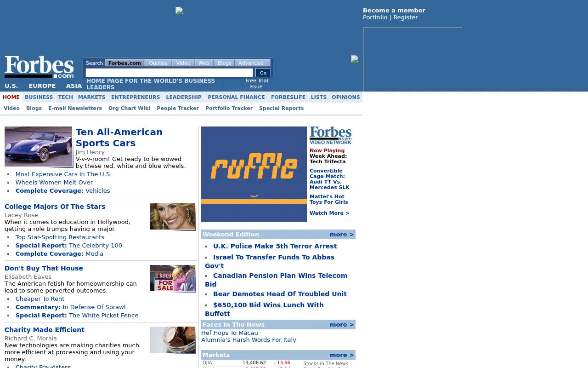Screen dimensions: 588x368
Task: Open the Forbes Video Network logo
Action: pyautogui.click(x=330, y=136)
